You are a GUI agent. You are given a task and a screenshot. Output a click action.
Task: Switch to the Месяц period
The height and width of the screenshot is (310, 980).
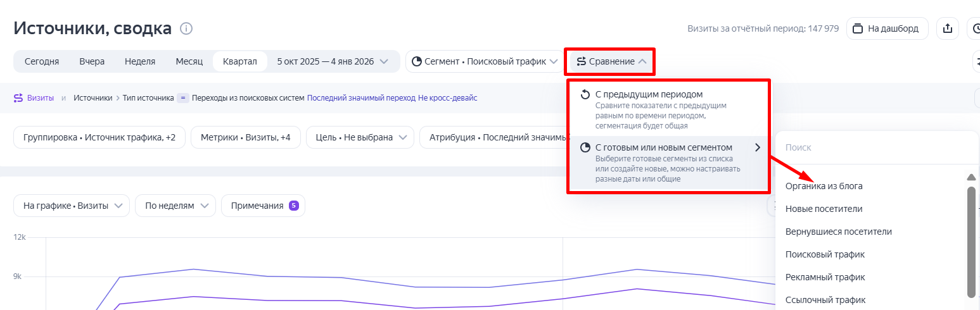[189, 61]
